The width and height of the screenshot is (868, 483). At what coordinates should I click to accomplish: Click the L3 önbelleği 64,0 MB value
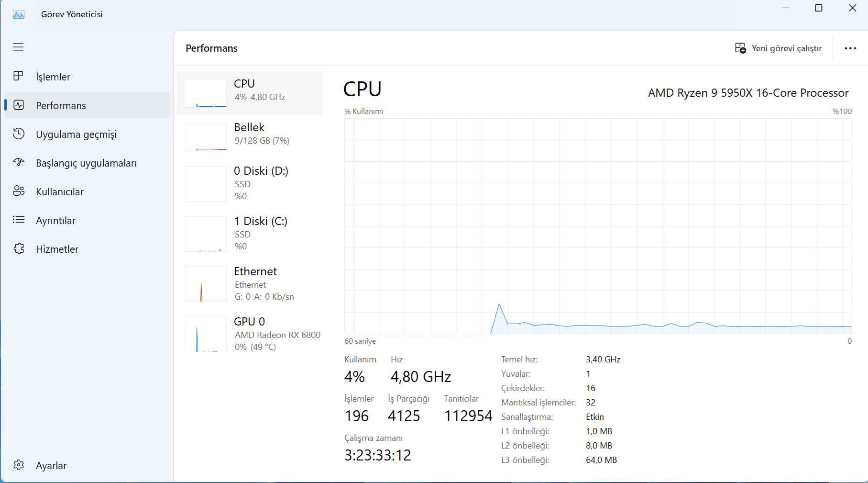(602, 460)
